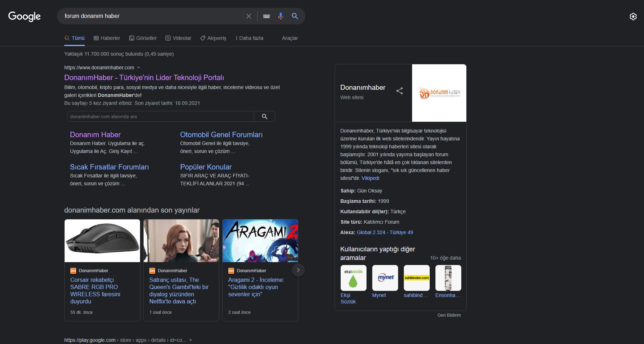Image resolution: width=644 pixels, height=344 pixels.
Task: Open the Videolar tab
Action: point(178,38)
